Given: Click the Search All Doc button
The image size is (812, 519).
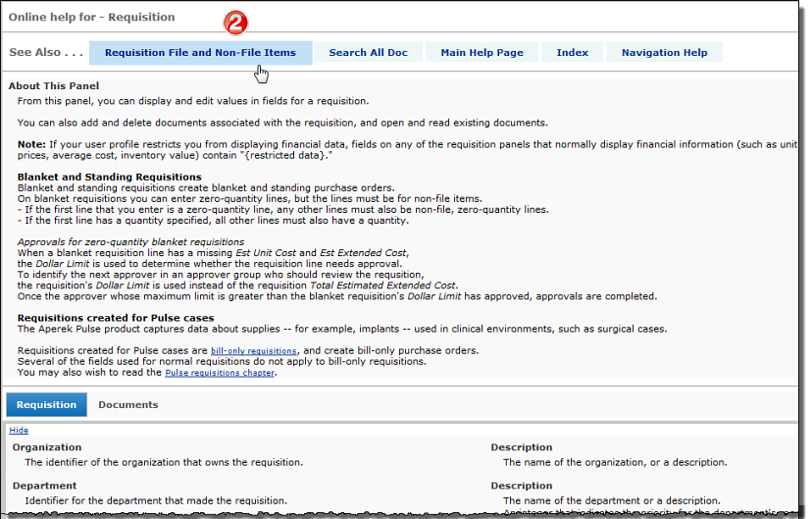Looking at the screenshot, I should click(x=368, y=53).
